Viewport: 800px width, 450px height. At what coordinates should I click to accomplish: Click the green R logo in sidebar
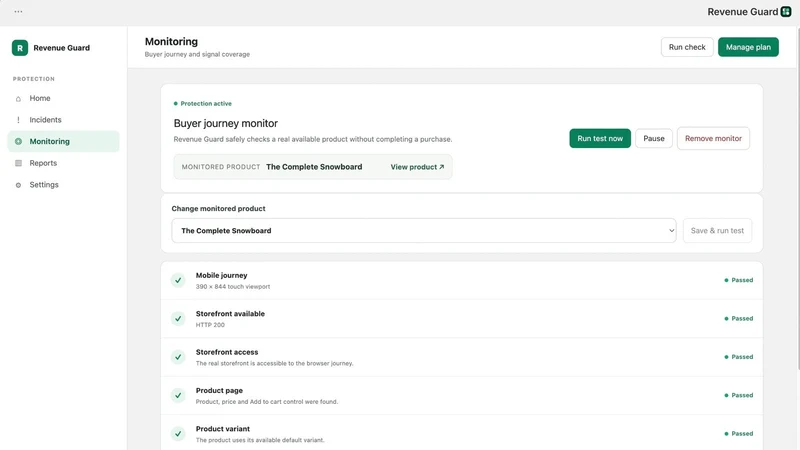click(20, 48)
